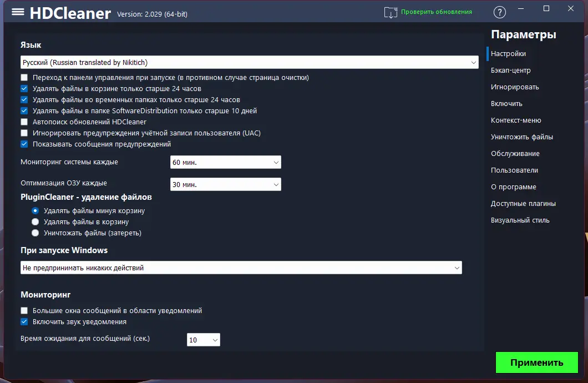Enable Большие окна сообщений checkbox

click(x=24, y=311)
